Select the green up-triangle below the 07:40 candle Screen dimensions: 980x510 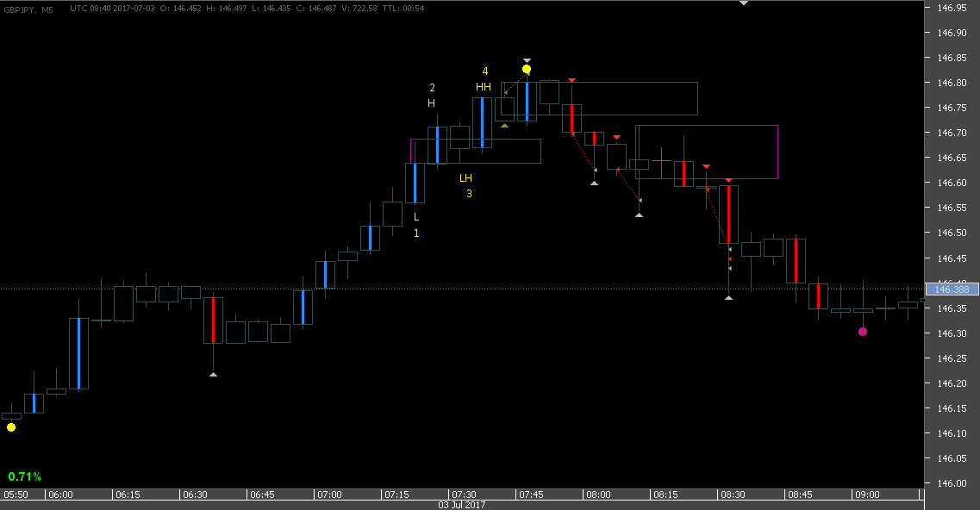(504, 124)
